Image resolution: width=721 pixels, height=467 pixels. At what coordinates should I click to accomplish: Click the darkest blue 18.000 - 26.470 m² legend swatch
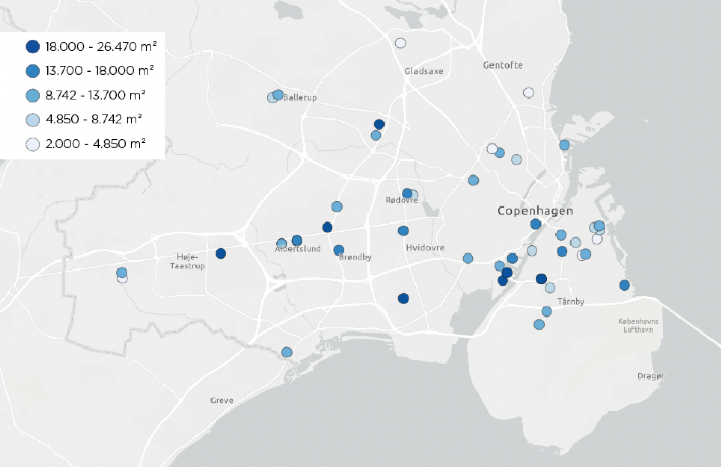(33, 46)
